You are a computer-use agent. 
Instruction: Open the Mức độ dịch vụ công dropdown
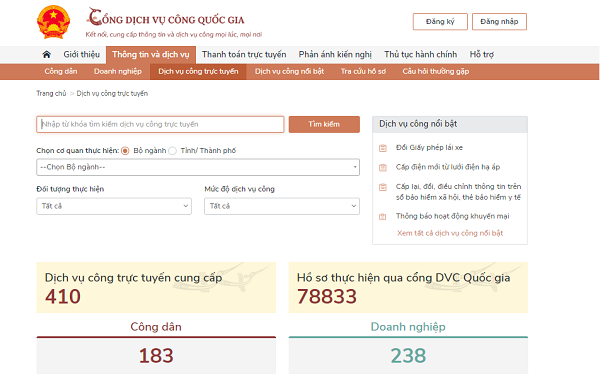pos(282,206)
